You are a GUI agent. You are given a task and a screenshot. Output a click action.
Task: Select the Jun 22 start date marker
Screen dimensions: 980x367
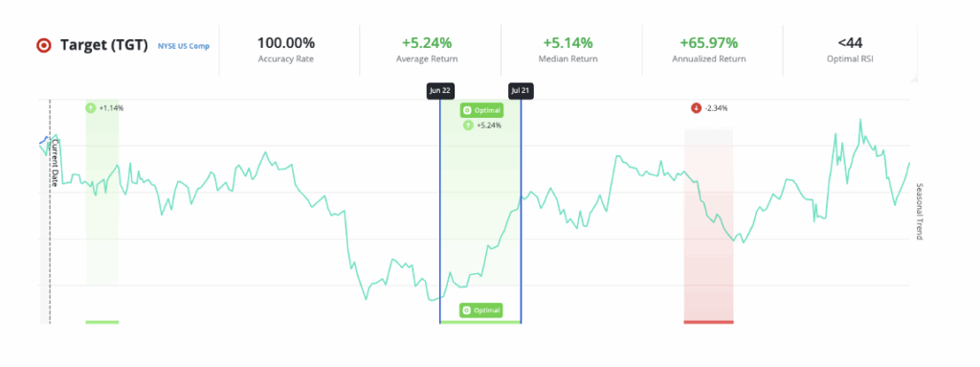[439, 90]
